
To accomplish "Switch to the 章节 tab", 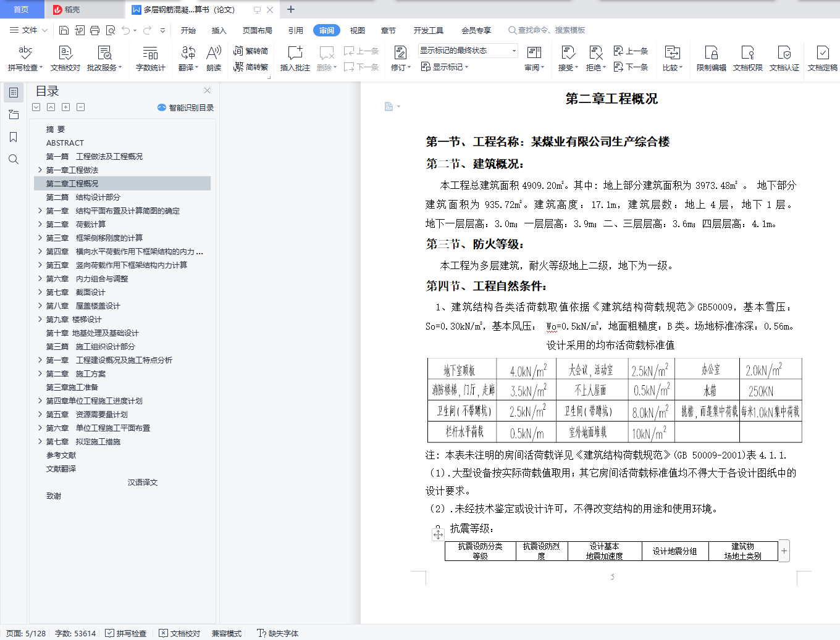I will point(388,30).
